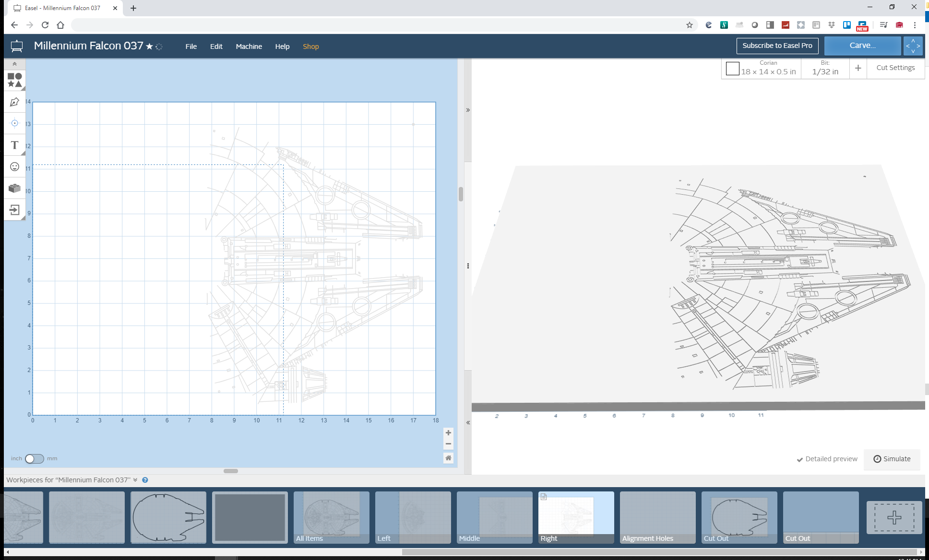This screenshot has height=560, width=929.
Task: Click the canvas horizontal scrollbar handle
Action: click(x=231, y=471)
